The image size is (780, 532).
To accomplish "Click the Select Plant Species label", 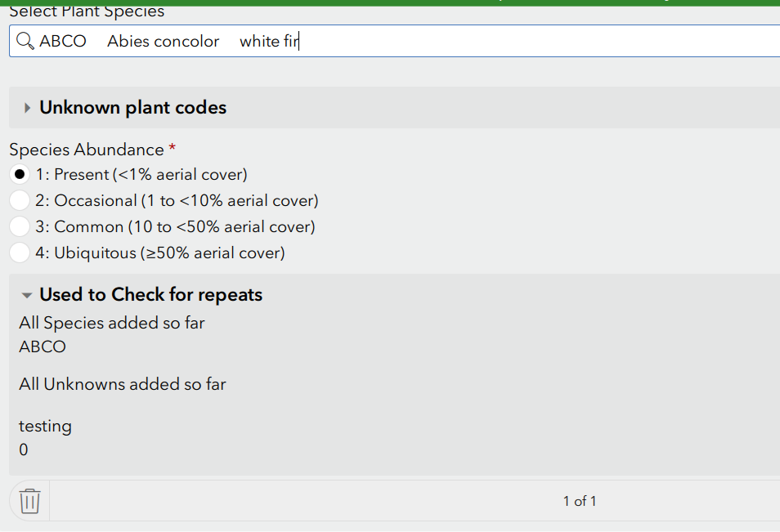I will click(x=87, y=11).
